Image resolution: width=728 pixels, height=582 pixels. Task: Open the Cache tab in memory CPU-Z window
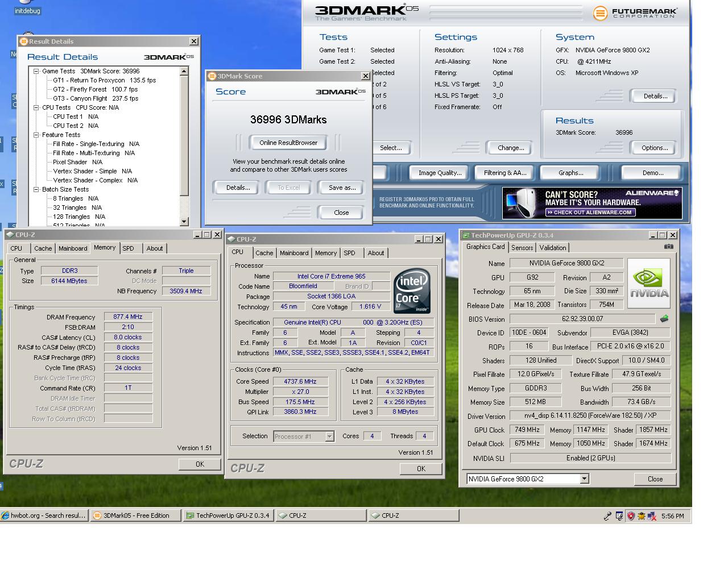click(43, 248)
